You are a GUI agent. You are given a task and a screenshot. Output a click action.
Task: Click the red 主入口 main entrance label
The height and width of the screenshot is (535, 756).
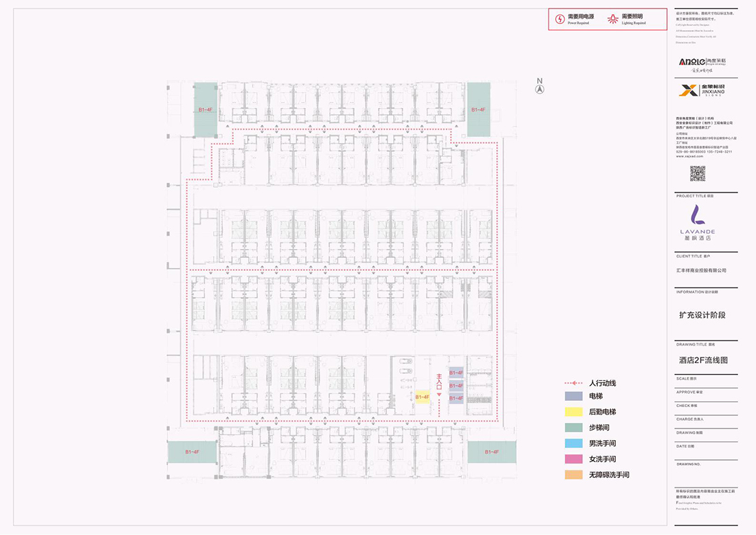tap(438, 383)
